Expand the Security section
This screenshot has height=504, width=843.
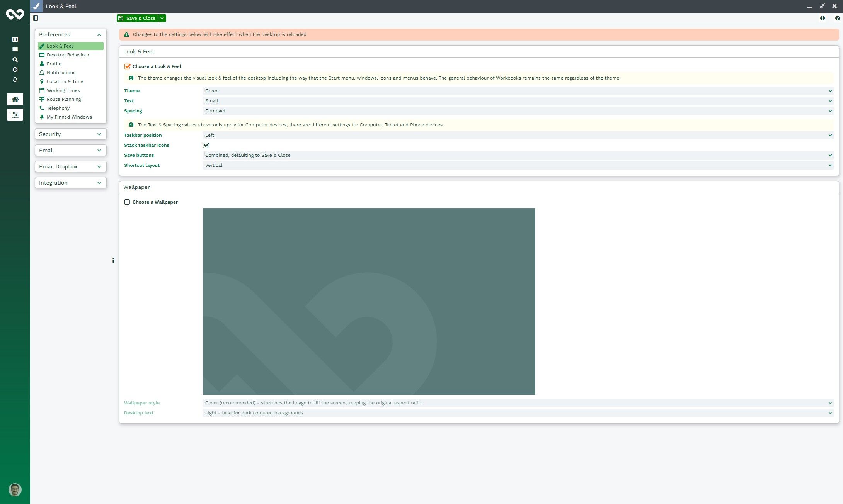coord(70,134)
